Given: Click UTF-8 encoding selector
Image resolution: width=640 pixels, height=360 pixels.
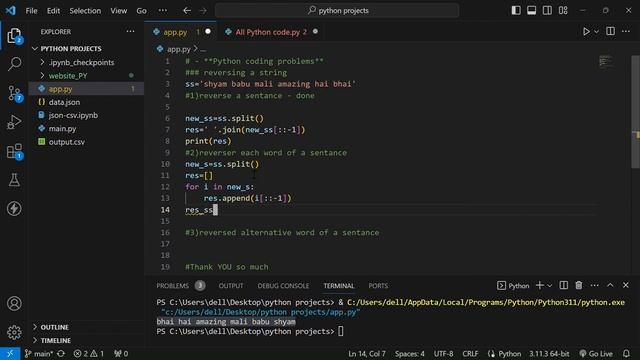Looking at the screenshot, I should 443,353.
